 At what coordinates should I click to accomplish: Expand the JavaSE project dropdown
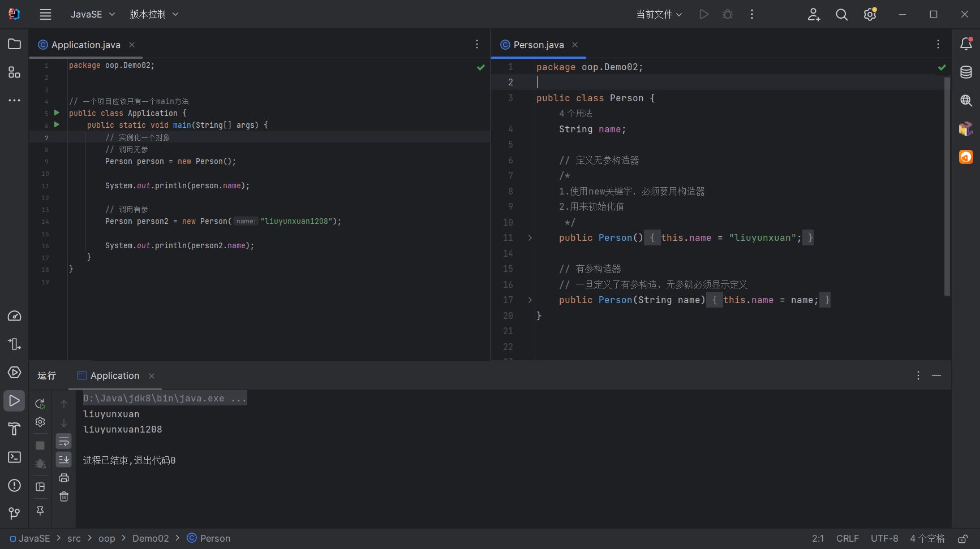93,15
